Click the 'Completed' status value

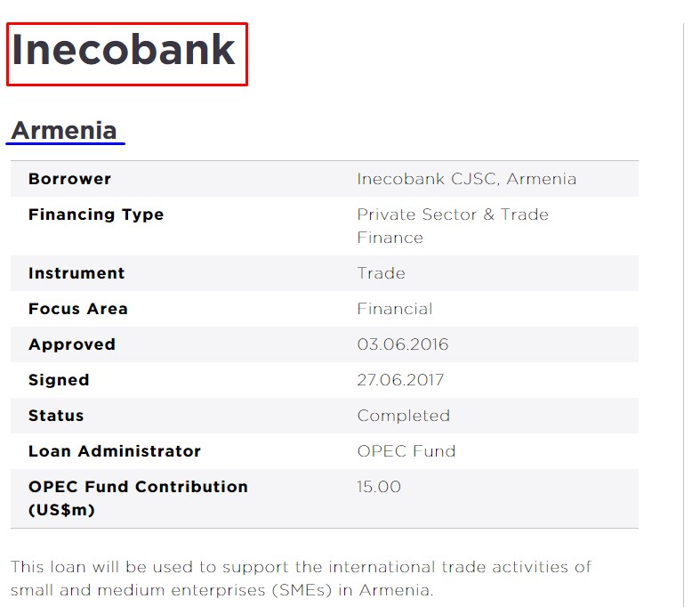click(x=403, y=416)
